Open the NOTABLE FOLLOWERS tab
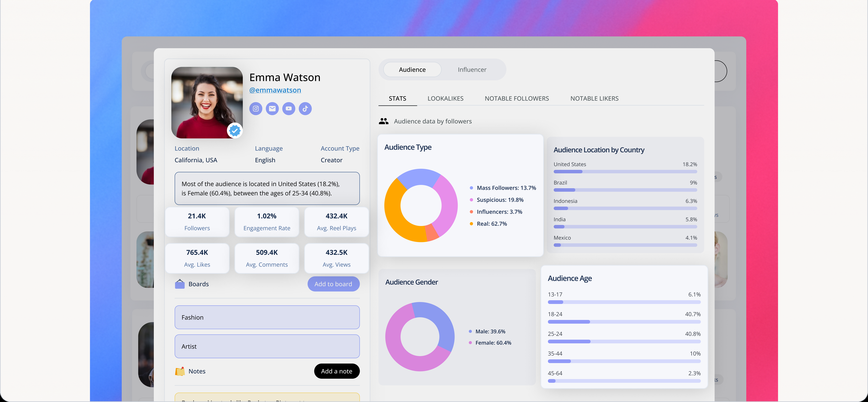The image size is (868, 402). [x=517, y=99]
